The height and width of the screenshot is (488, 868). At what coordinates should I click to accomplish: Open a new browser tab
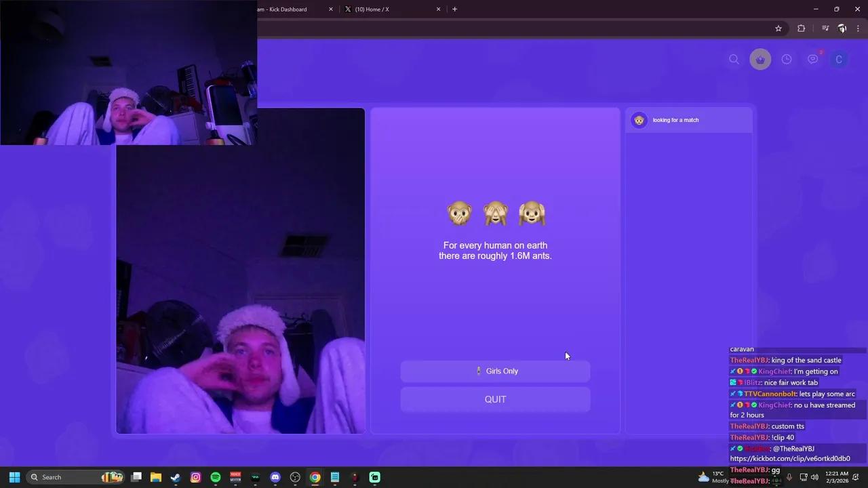click(455, 9)
